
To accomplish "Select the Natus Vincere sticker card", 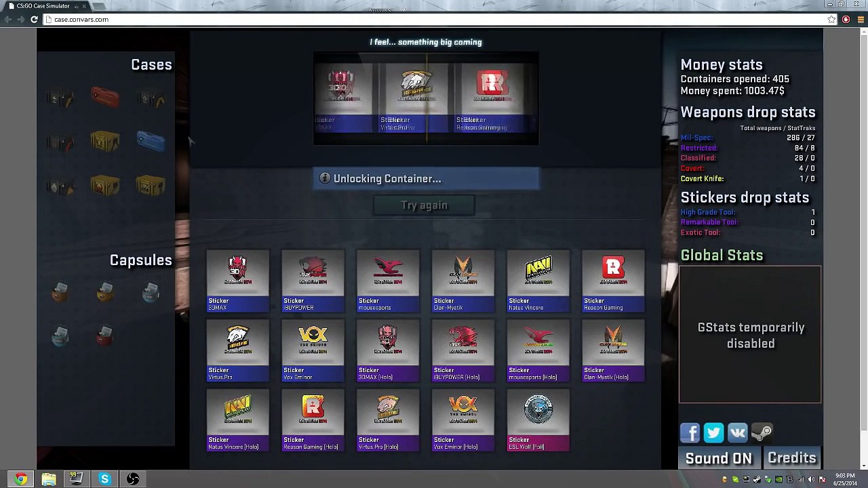I will click(538, 281).
